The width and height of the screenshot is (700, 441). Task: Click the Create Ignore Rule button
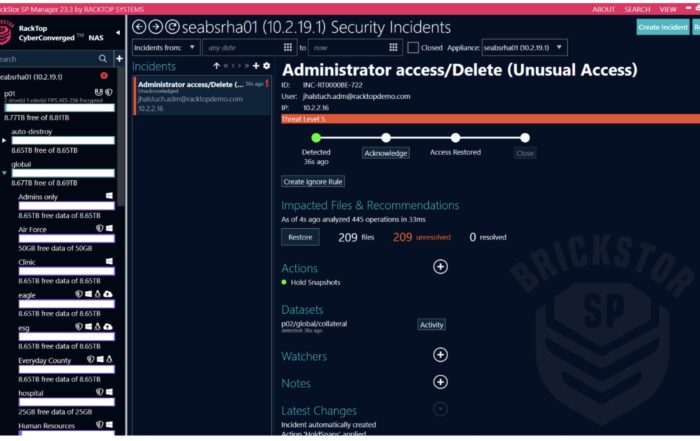point(313,182)
